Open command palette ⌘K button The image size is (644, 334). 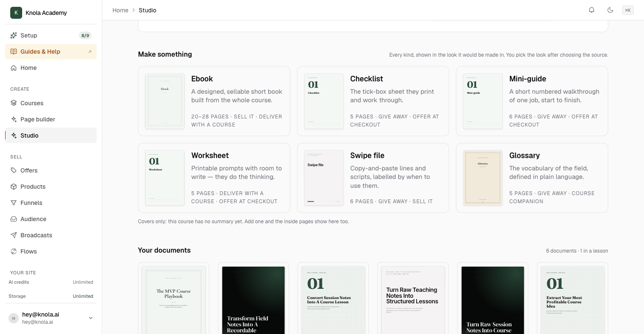[628, 10]
